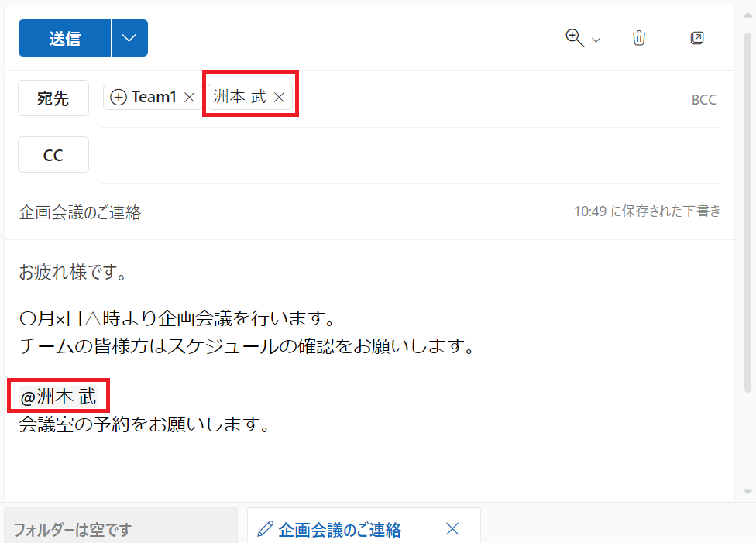
Task: Open the send options dropdown arrow
Action: coord(129,38)
